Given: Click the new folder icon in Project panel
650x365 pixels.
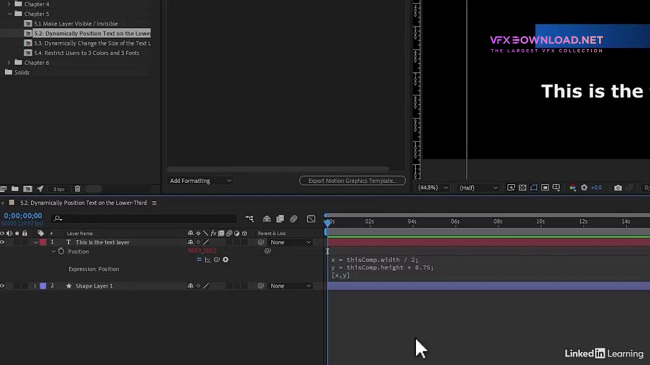Looking at the screenshot, I should point(15,189).
